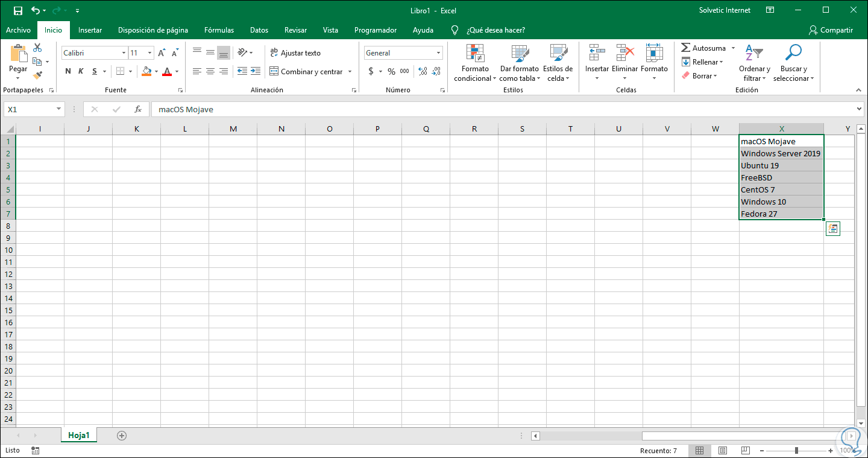Open the Archivo tab

point(18,30)
